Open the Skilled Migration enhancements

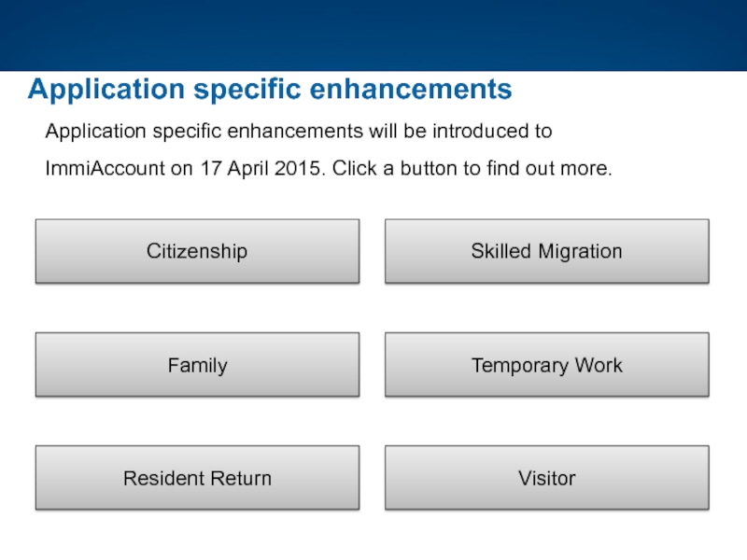click(x=546, y=251)
